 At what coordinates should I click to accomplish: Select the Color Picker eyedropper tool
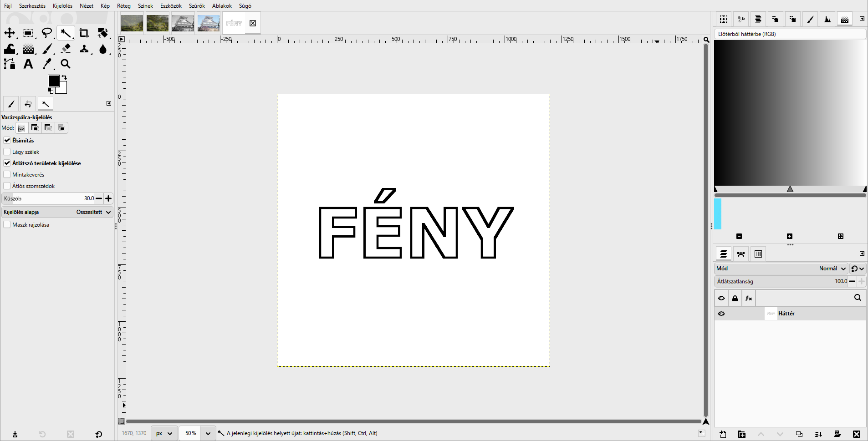[47, 64]
